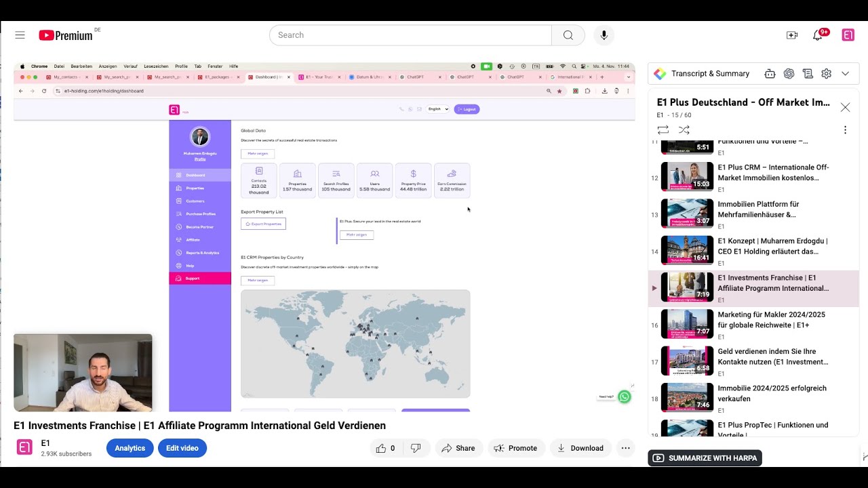Click Mehr zeigen under Properties by Country
This screenshot has height=488, width=868.
click(x=258, y=280)
